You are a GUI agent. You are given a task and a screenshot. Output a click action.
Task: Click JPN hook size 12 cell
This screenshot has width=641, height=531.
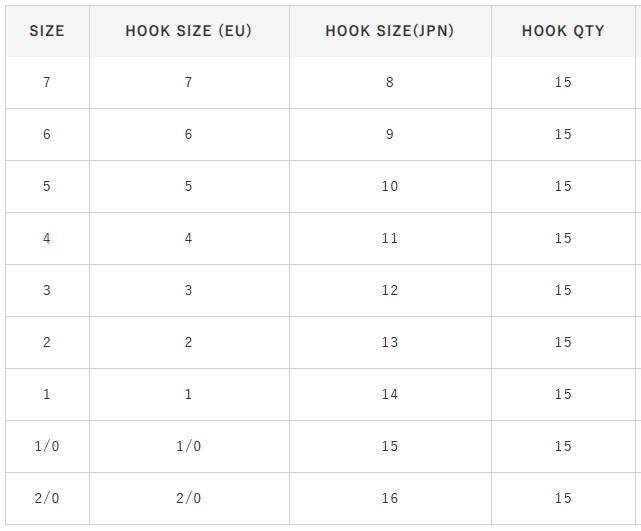click(390, 290)
